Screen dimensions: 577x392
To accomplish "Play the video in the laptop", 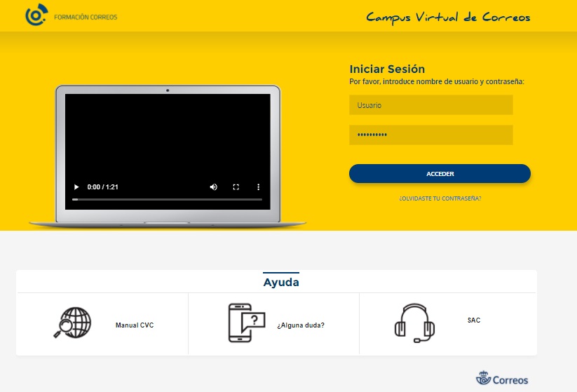I will 77,187.
